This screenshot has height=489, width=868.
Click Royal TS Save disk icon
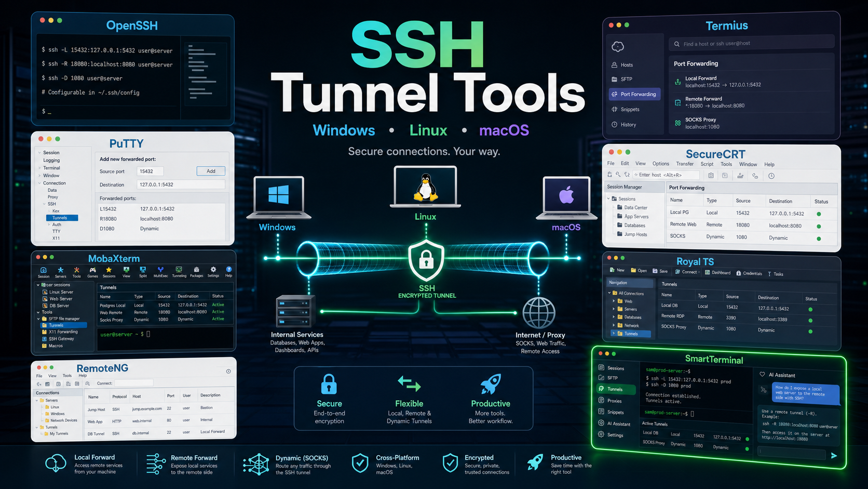[x=655, y=271]
